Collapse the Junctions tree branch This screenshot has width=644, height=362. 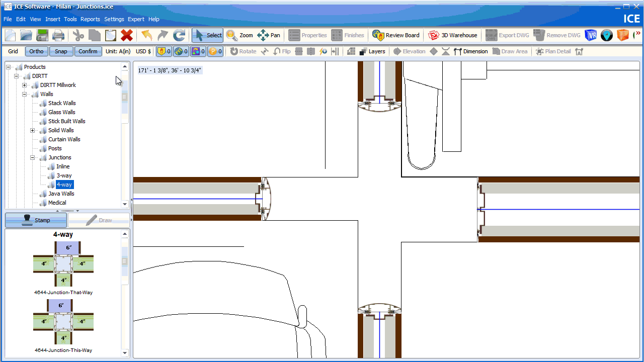pos(32,157)
